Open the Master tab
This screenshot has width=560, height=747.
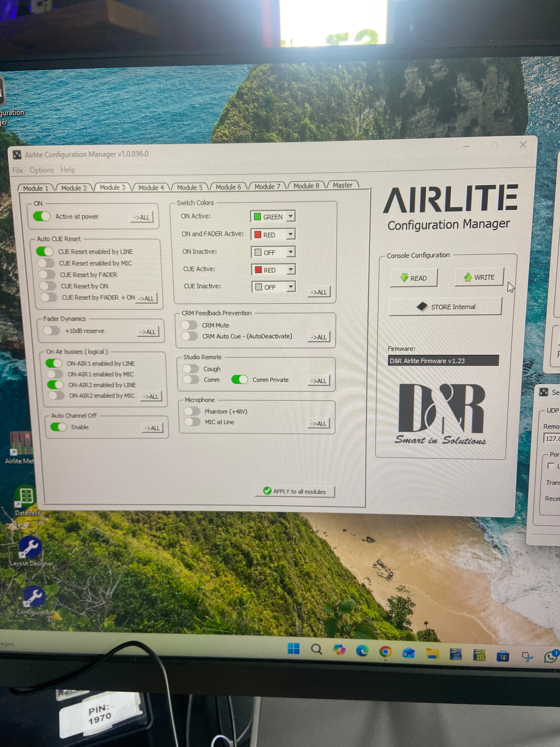point(343,185)
